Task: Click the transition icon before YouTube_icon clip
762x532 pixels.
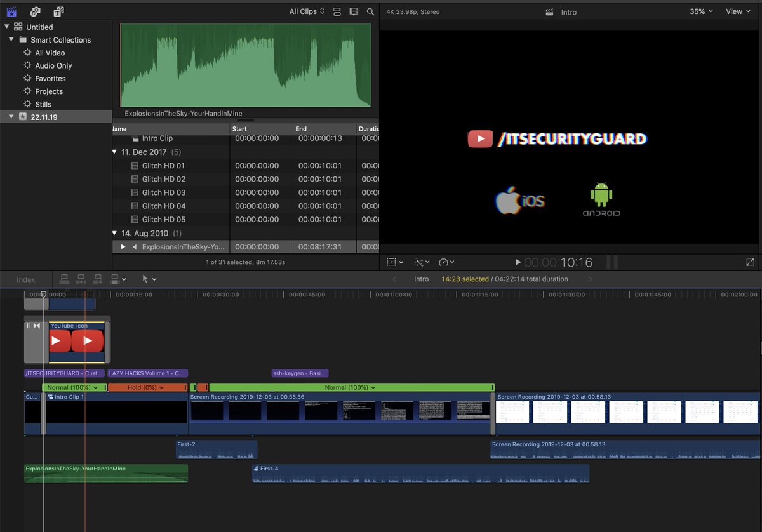Action: (x=36, y=326)
